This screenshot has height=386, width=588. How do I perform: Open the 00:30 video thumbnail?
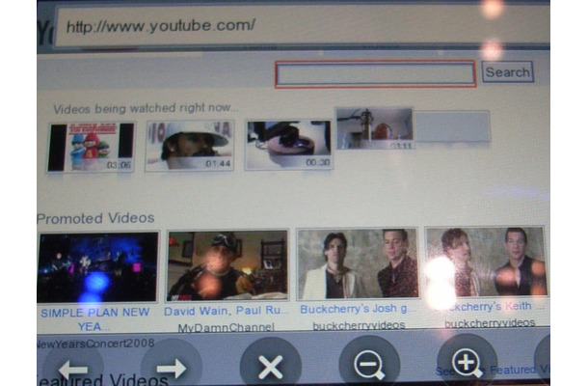(288, 145)
